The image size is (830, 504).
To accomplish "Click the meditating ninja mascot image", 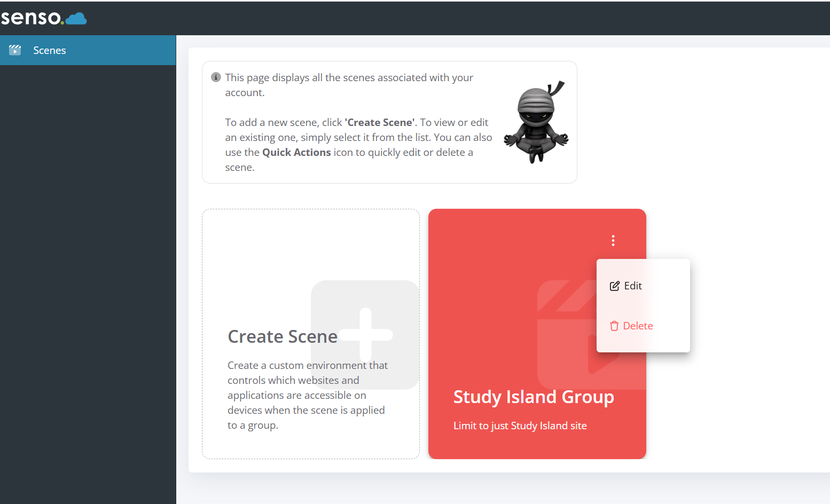I will point(536,122).
